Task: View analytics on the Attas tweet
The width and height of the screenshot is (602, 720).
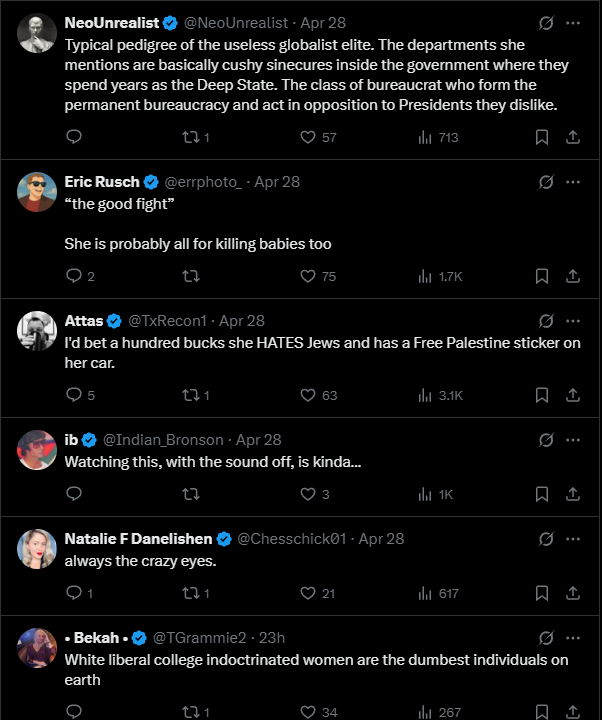Action: tap(440, 395)
